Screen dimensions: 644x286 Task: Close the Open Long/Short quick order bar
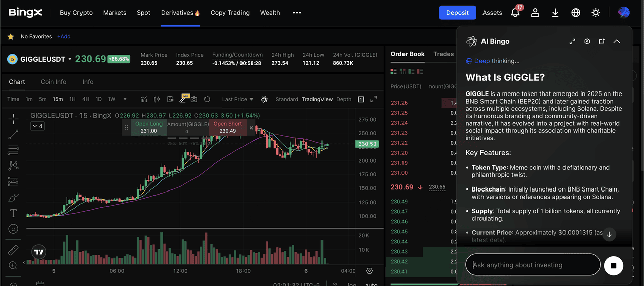(x=252, y=128)
